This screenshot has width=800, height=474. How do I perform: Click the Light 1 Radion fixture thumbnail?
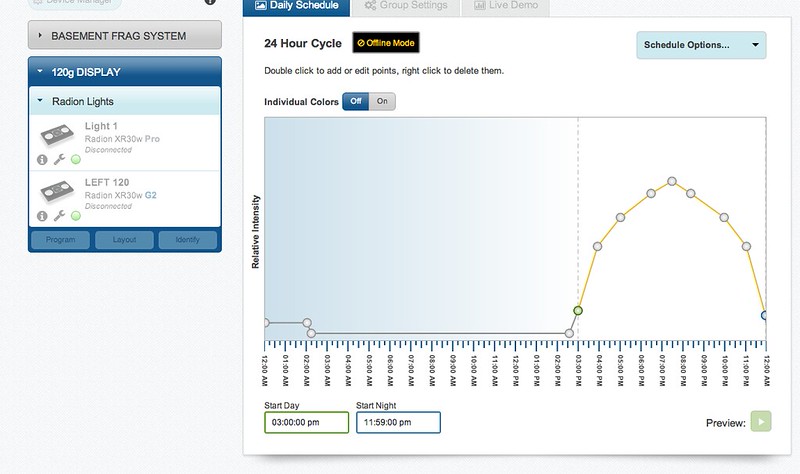(58, 135)
